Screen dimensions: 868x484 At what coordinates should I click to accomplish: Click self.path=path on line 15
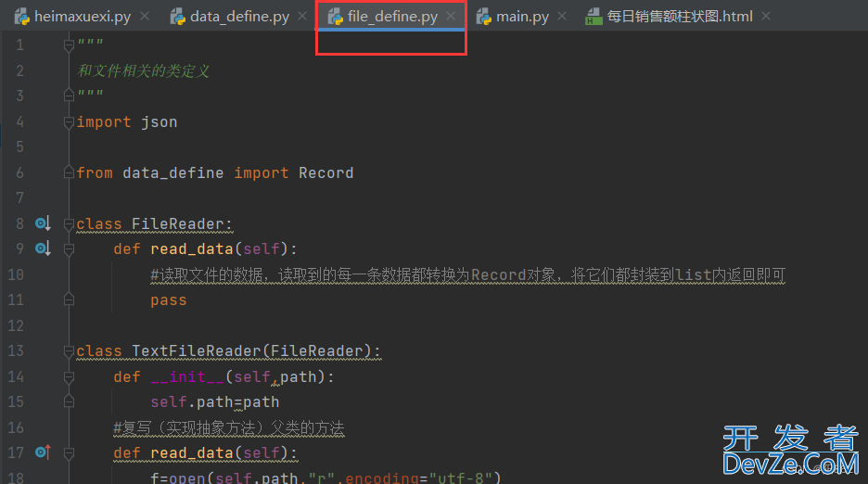pyautogui.click(x=215, y=402)
